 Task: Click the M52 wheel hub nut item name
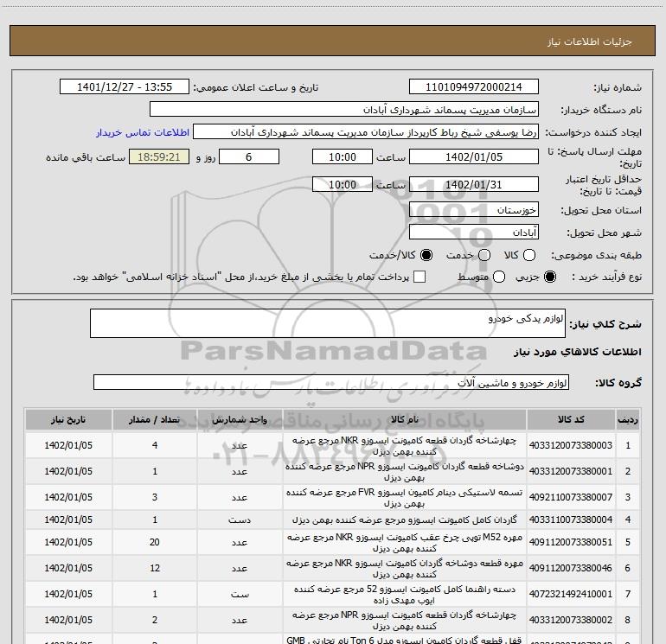pyautogui.click(x=405, y=543)
